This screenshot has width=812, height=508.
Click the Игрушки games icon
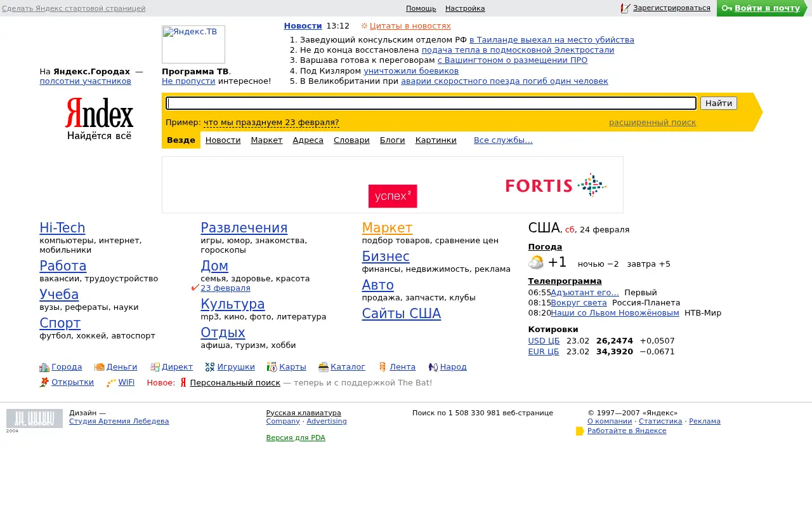pyautogui.click(x=210, y=367)
